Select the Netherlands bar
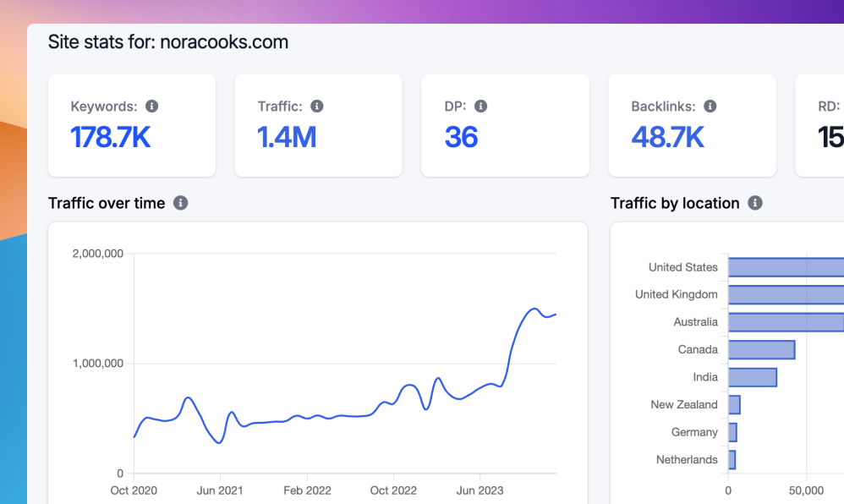 (732, 460)
